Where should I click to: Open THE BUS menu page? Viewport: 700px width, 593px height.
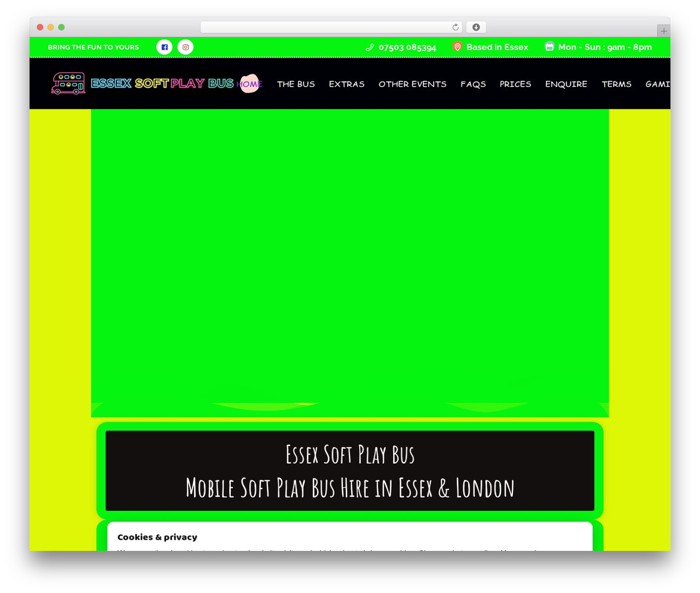pos(296,84)
